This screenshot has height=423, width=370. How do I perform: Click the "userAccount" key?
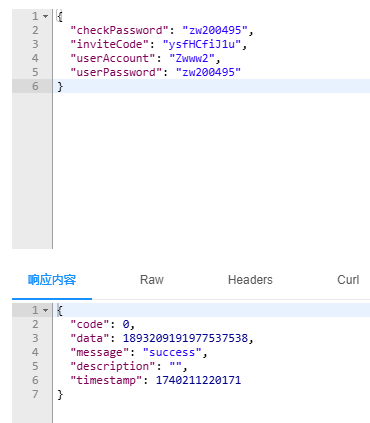[113, 58]
